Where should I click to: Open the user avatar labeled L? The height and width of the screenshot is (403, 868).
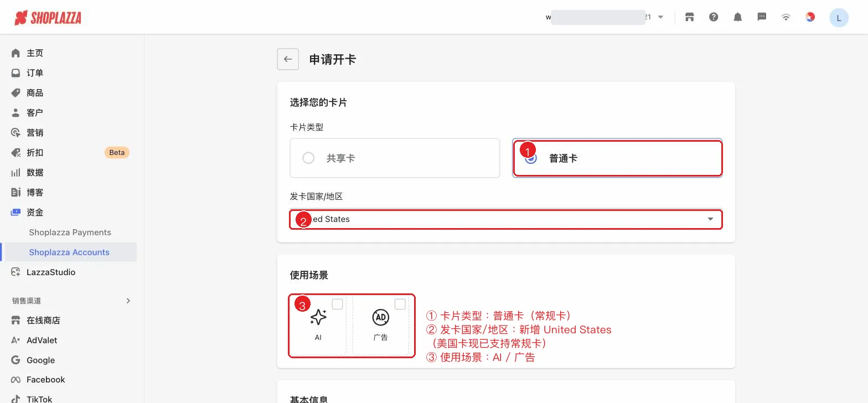point(839,18)
